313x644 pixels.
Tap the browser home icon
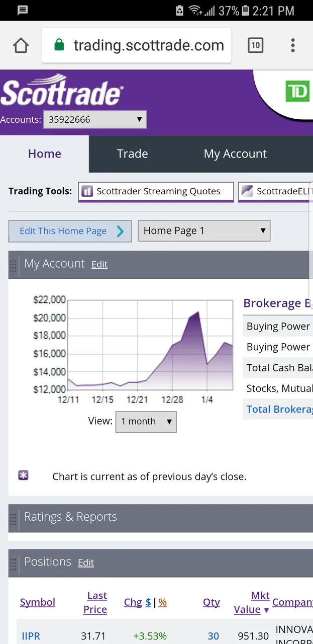pyautogui.click(x=21, y=45)
